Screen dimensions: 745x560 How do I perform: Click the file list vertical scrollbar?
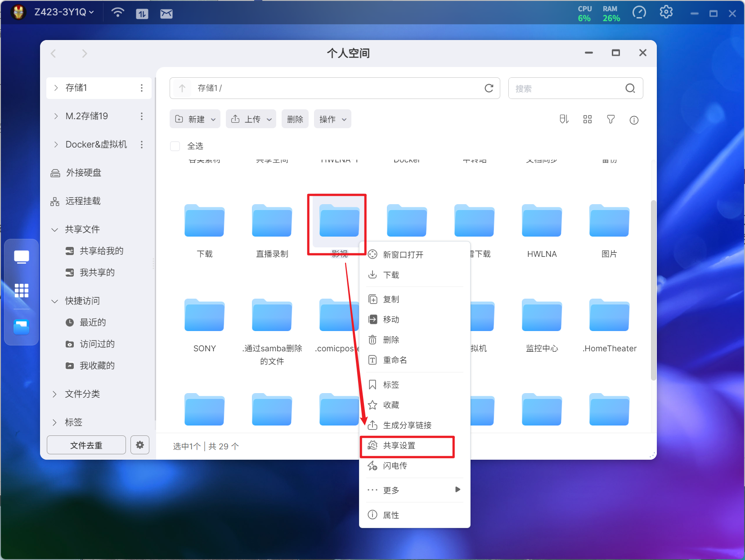point(653,290)
